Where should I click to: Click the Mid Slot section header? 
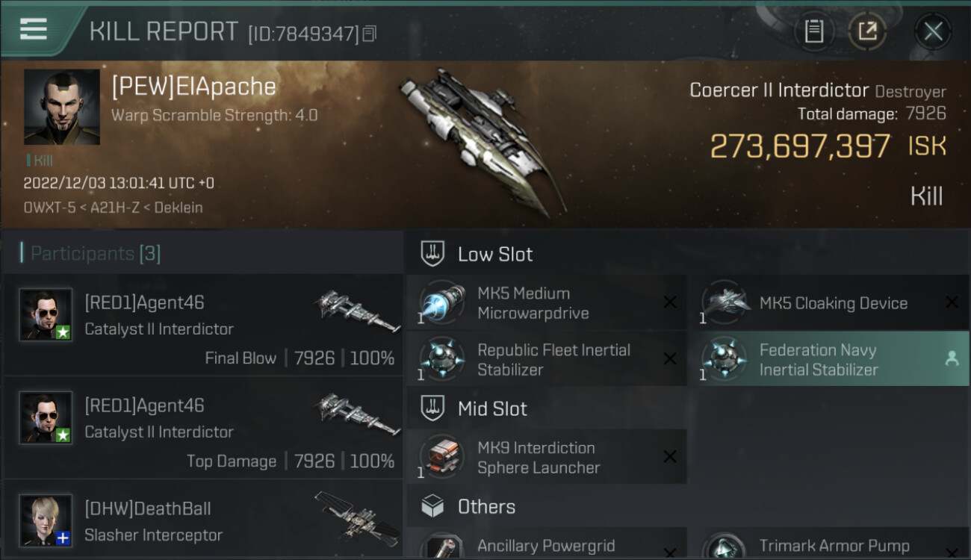point(491,409)
